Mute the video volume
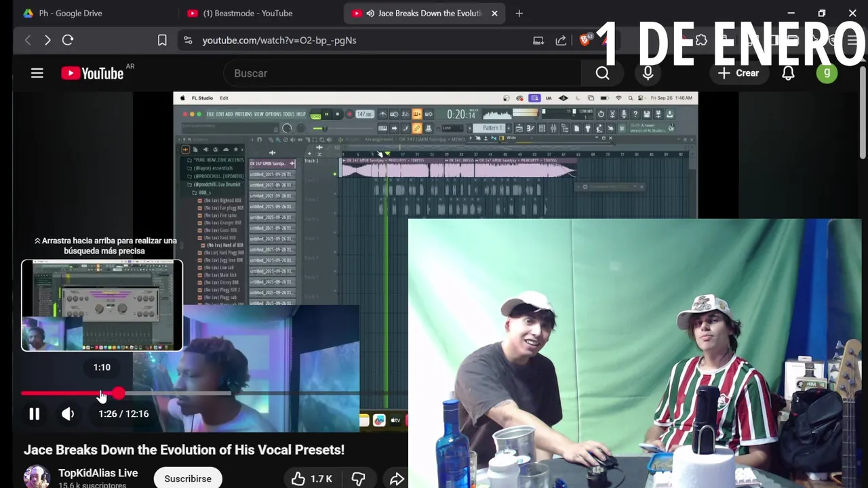868x488 pixels. tap(68, 414)
